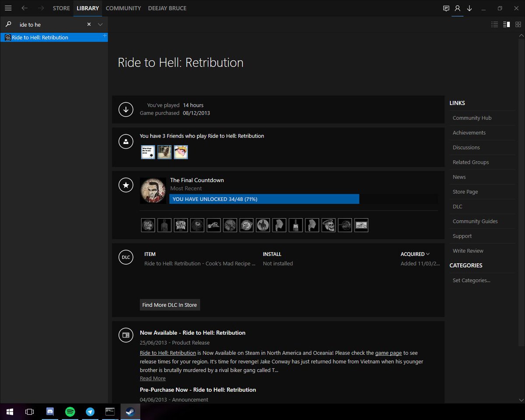
Task: Open the human silhouette target achievement icon
Action: pyautogui.click(x=164, y=225)
